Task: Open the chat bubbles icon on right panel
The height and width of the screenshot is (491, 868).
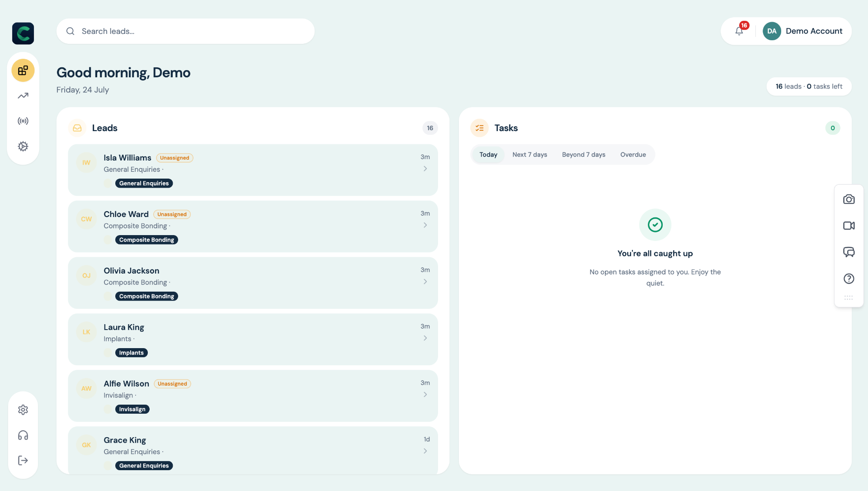Action: coord(849,252)
